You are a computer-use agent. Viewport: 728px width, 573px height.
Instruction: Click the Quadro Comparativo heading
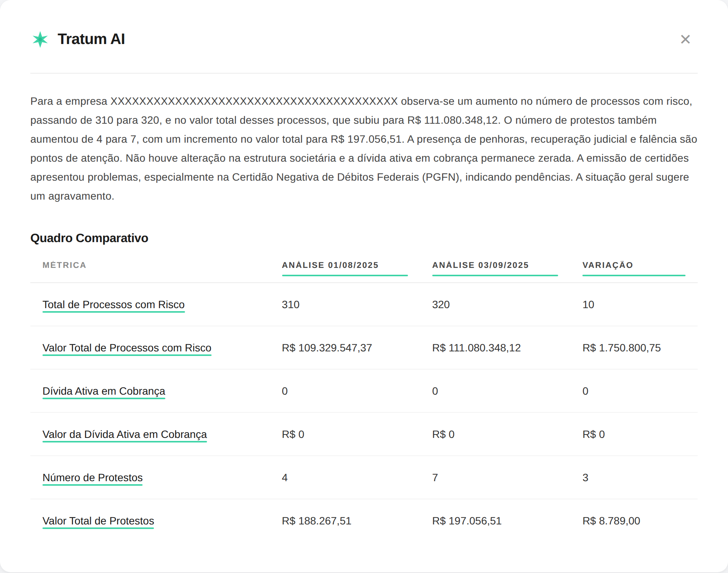point(89,238)
